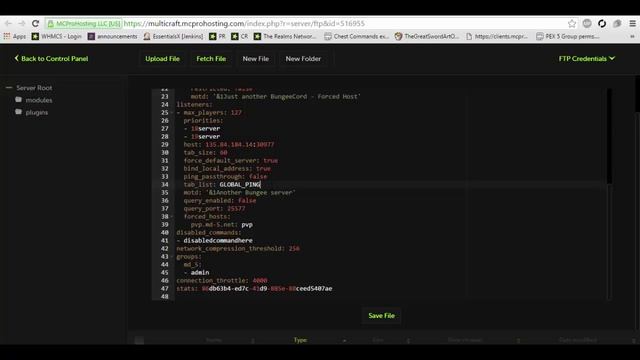Fold the forced_hosts block at line 38
The image size is (640, 360).
[x=172, y=217]
